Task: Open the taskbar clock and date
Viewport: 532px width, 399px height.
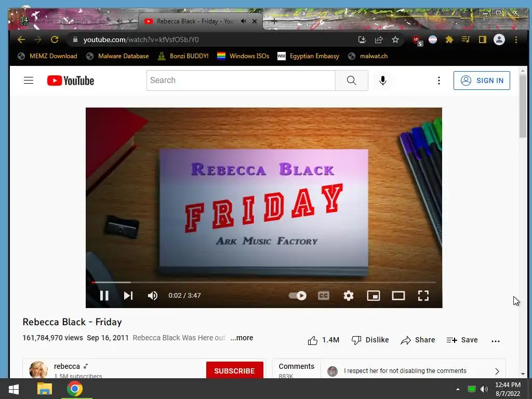Action: [x=508, y=389]
